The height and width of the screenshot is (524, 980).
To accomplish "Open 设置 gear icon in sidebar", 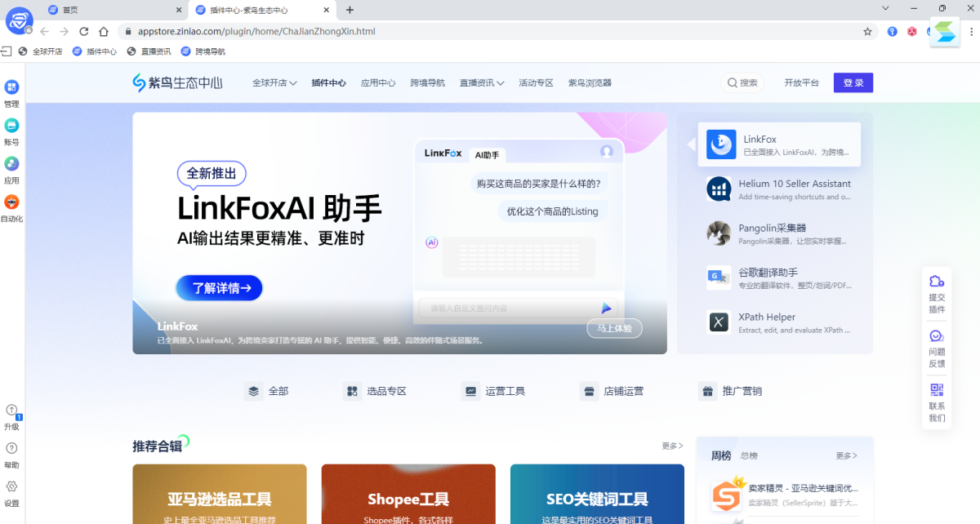I will point(11,486).
